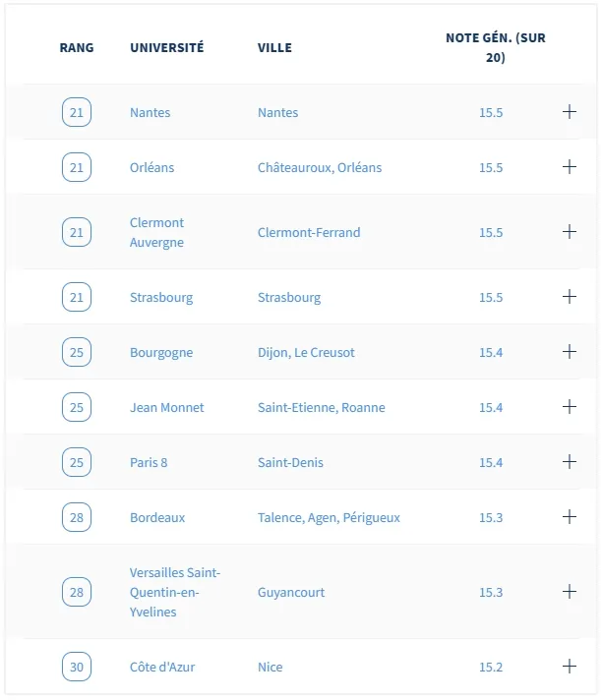Viewport: 602px width, 700px height.
Task: Expand details for Orléans university
Action: [x=569, y=166]
